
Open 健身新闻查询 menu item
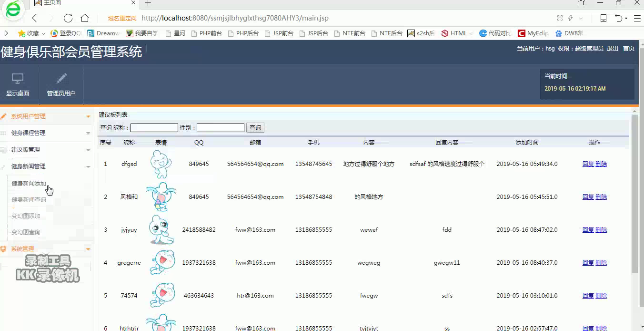pyautogui.click(x=29, y=200)
